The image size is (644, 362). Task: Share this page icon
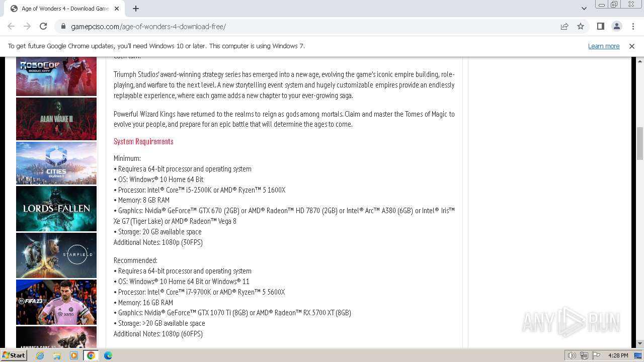point(565,26)
